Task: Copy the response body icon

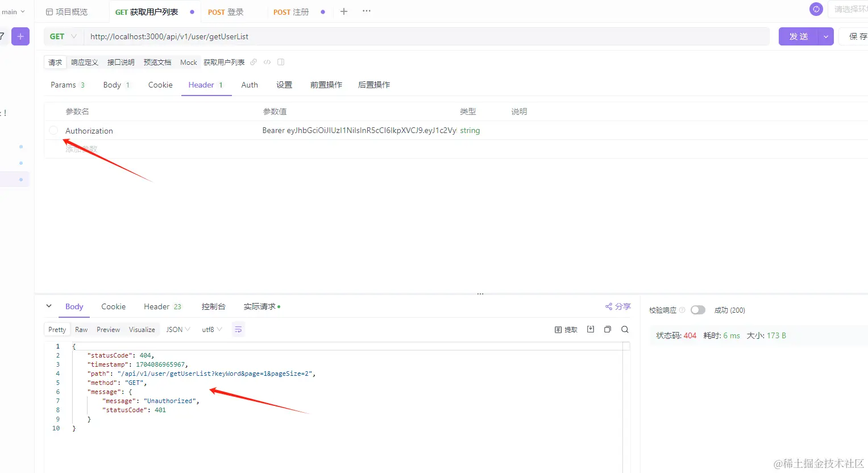Action: click(608, 329)
